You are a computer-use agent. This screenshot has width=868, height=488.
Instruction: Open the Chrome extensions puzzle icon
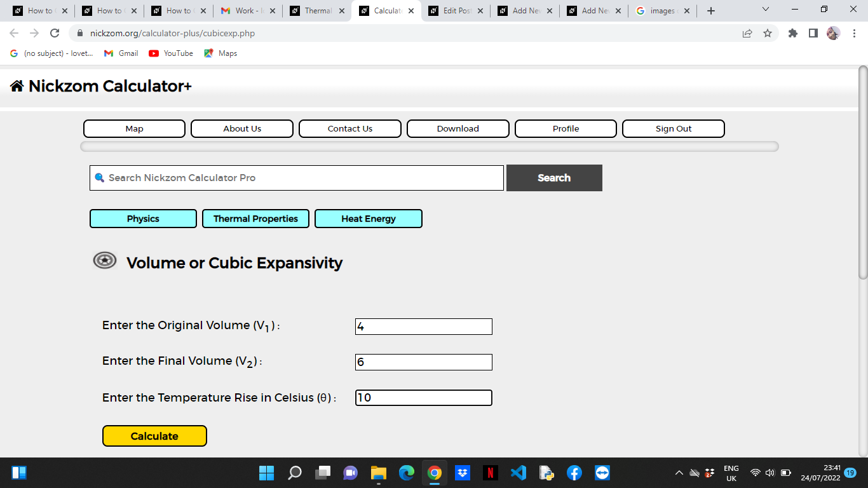(x=793, y=33)
